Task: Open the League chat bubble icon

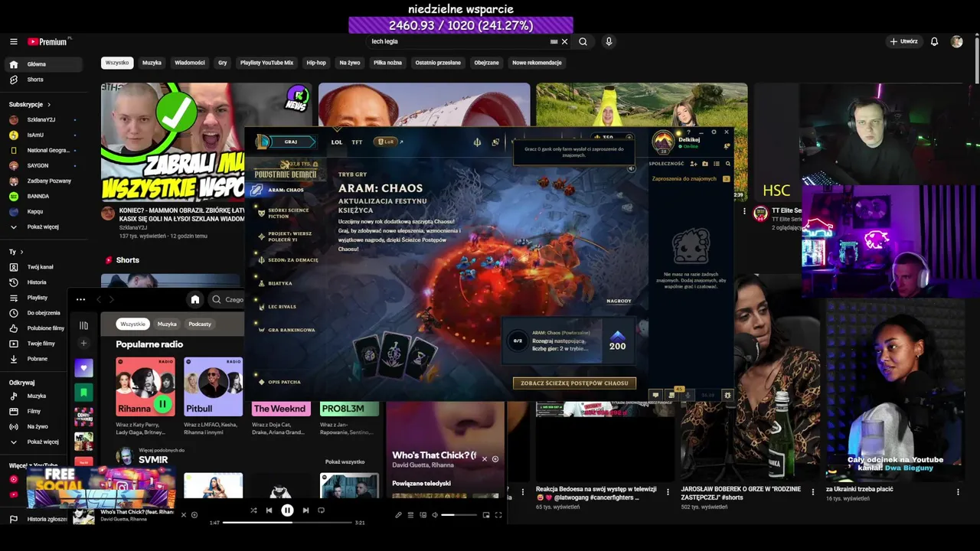Action: click(x=655, y=395)
